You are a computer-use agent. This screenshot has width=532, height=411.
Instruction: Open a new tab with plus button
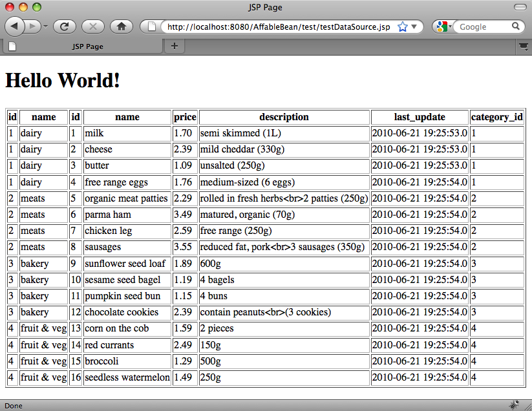[174, 46]
